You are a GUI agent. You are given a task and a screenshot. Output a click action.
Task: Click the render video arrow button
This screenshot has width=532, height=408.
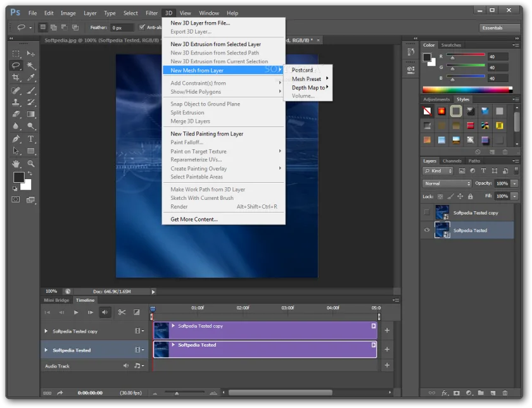coord(60,393)
